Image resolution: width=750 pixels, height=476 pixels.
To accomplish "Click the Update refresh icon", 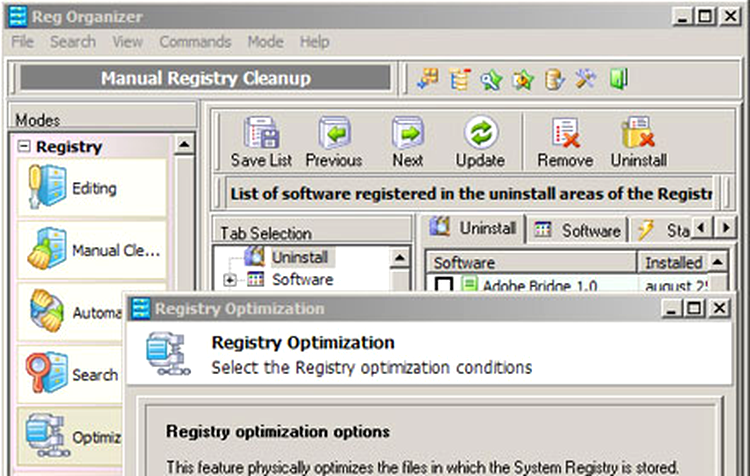I will pyautogui.click(x=480, y=134).
